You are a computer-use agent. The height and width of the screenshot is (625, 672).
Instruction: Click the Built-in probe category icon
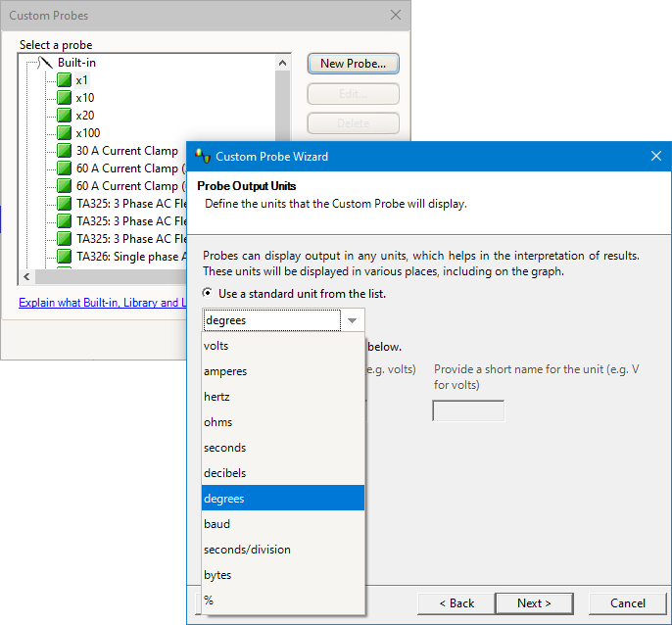click(45, 63)
